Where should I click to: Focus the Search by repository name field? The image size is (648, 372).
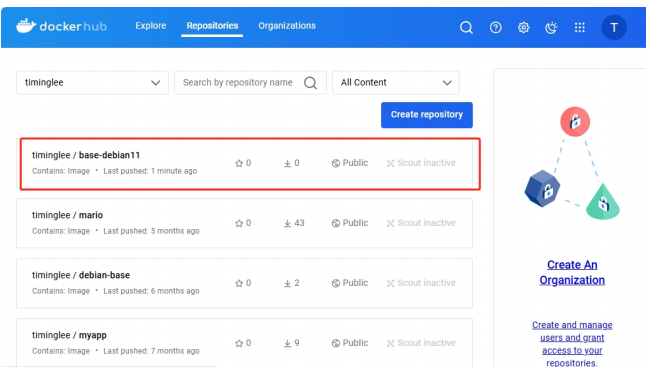[250, 83]
